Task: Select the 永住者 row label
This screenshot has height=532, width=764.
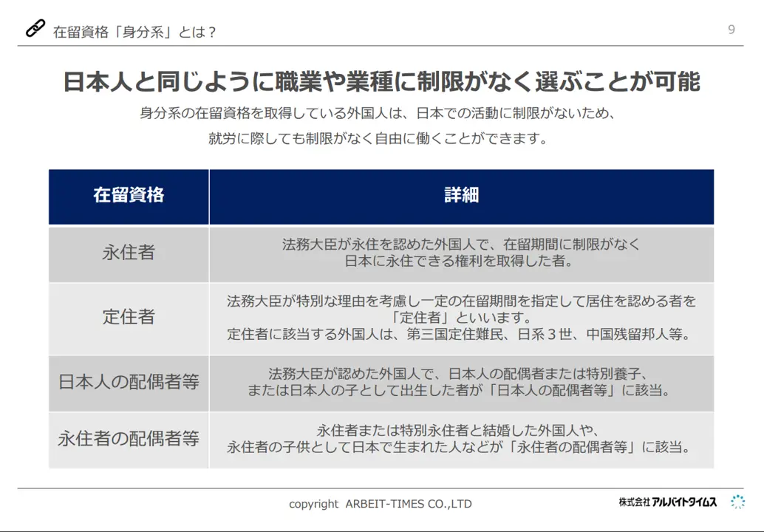Action: tap(129, 253)
